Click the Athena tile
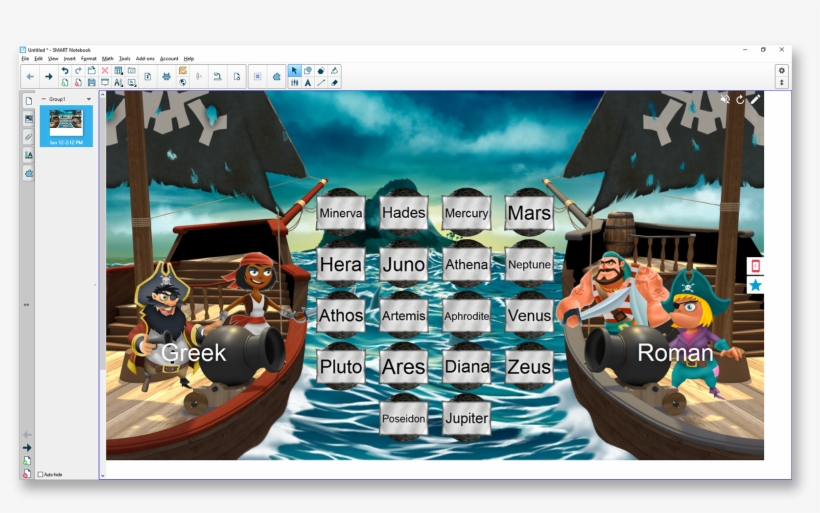Screen dimensions: 820x513 point(466,264)
